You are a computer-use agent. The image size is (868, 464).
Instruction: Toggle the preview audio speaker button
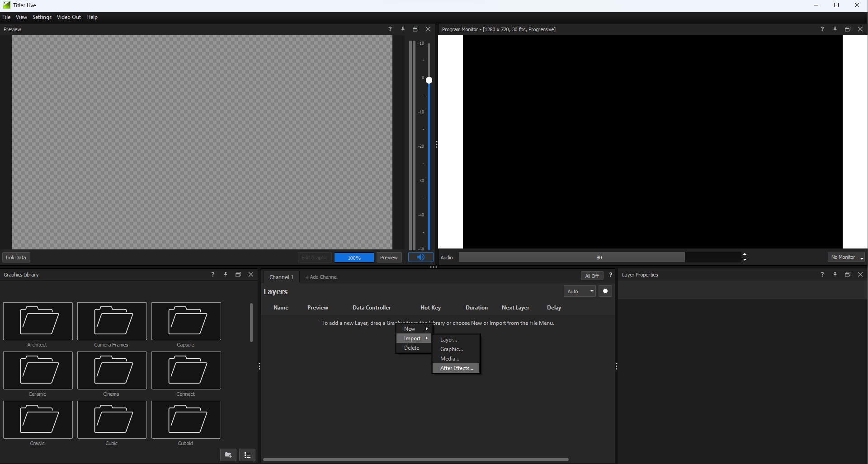pos(421,257)
